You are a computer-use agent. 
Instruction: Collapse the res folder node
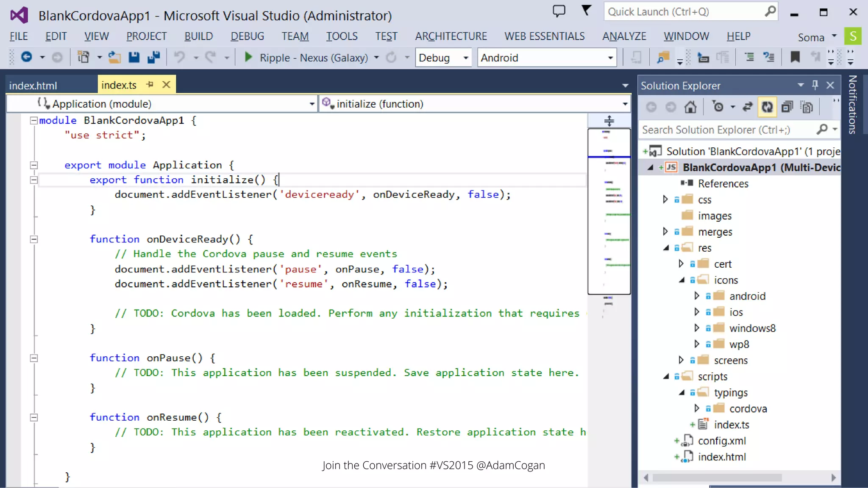point(666,248)
